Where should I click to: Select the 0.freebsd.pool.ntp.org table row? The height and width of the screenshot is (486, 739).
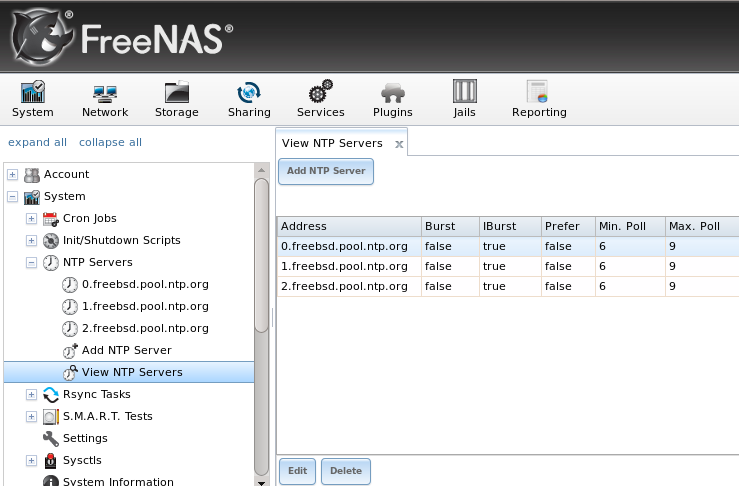coord(508,247)
